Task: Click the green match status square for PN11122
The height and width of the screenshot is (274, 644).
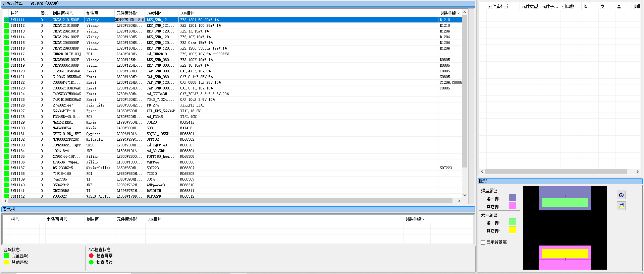Action: (x=6, y=82)
